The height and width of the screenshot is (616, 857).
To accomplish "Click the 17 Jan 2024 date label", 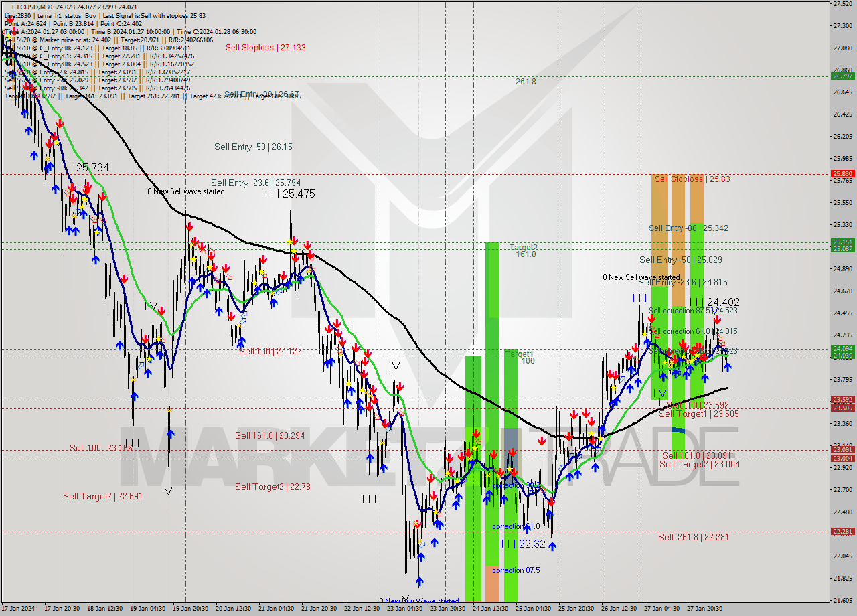I will (x=19, y=609).
